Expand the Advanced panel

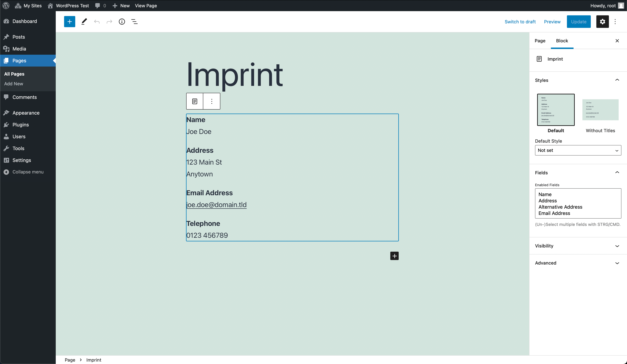click(578, 263)
